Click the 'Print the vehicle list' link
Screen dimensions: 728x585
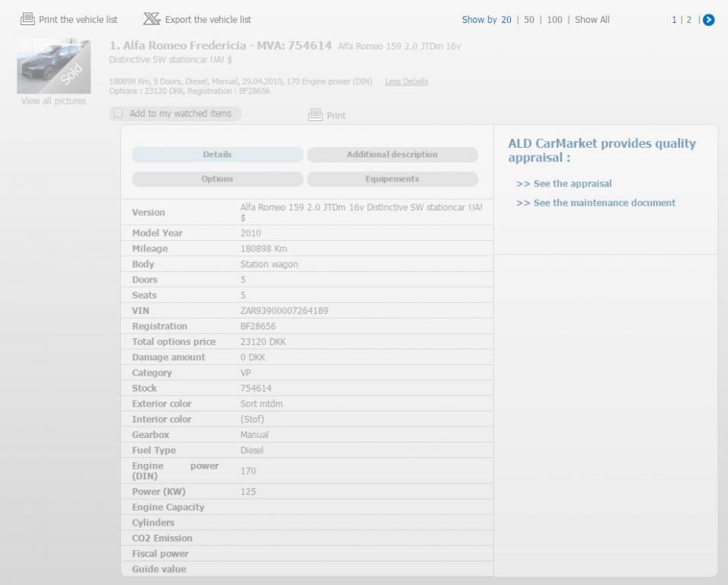[78, 20]
